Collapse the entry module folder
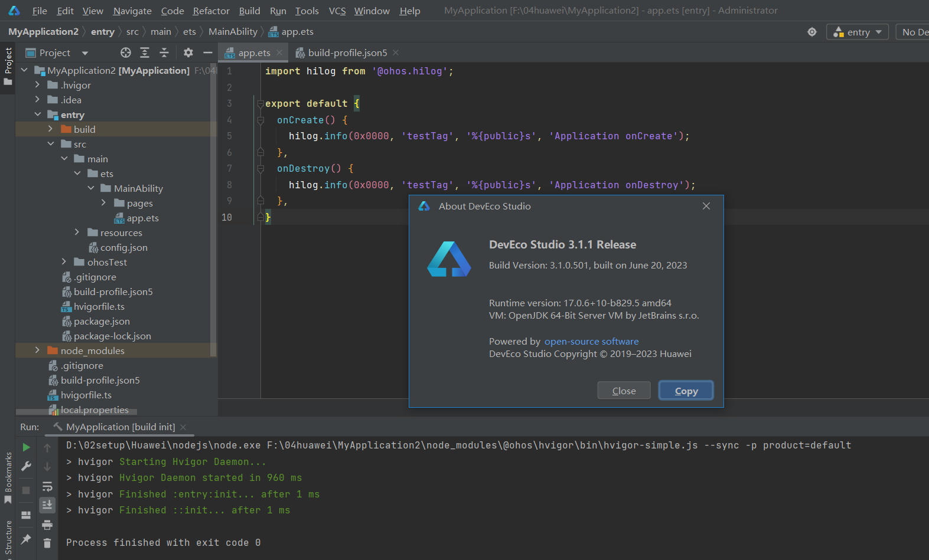The height and width of the screenshot is (560, 929). click(x=37, y=114)
